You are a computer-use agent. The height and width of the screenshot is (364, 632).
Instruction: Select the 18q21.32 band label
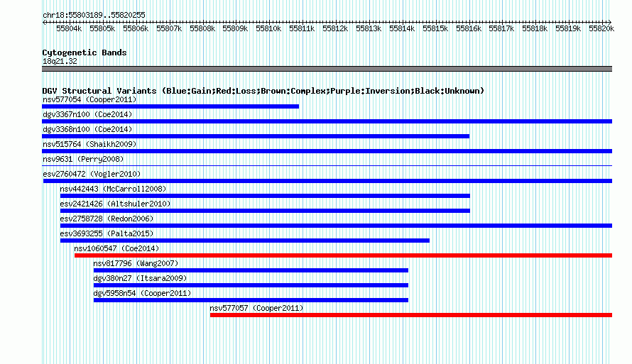point(60,61)
